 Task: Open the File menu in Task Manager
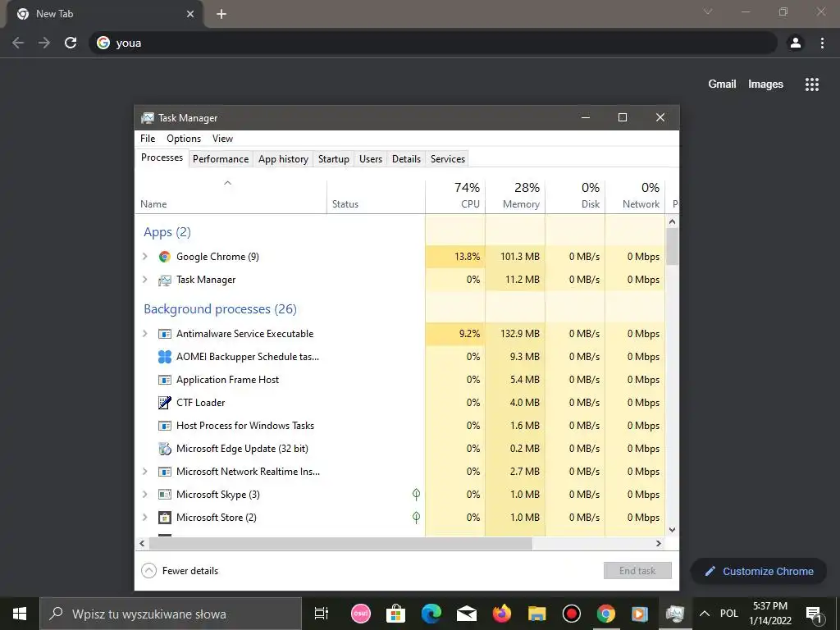pos(148,139)
